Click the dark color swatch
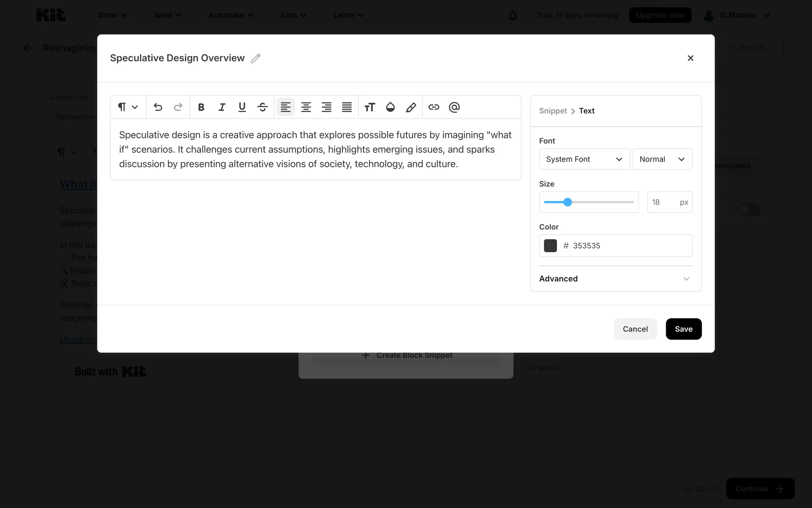 550,246
